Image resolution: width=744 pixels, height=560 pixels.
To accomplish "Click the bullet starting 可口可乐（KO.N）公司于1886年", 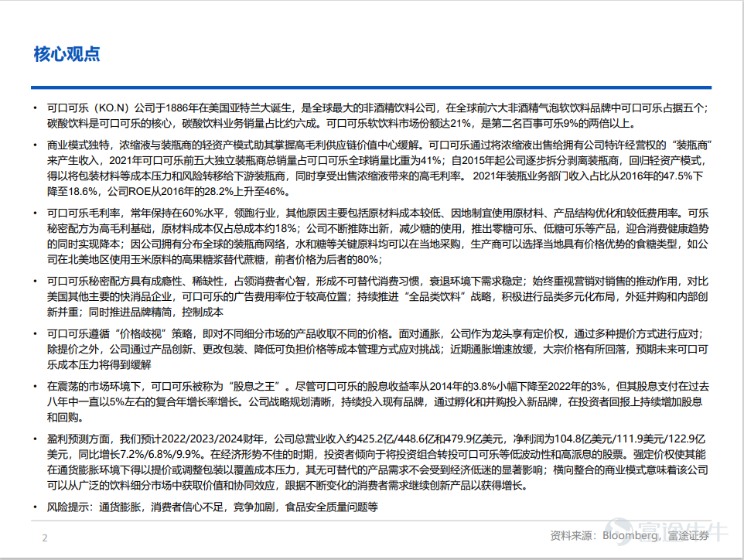I will [377, 116].
